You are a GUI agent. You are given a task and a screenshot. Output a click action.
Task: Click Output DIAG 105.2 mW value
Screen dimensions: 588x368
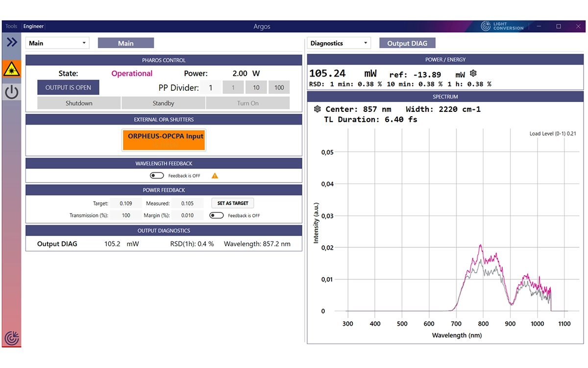point(122,244)
